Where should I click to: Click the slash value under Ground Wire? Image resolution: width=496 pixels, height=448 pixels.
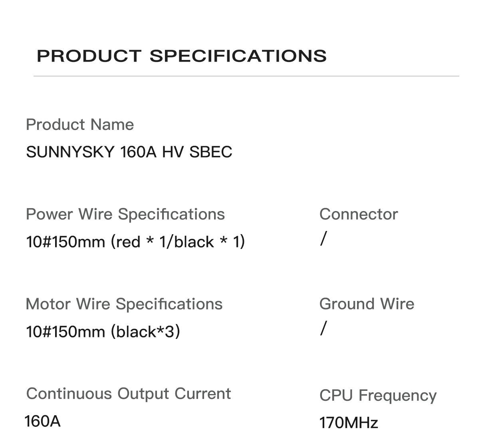pyautogui.click(x=323, y=329)
